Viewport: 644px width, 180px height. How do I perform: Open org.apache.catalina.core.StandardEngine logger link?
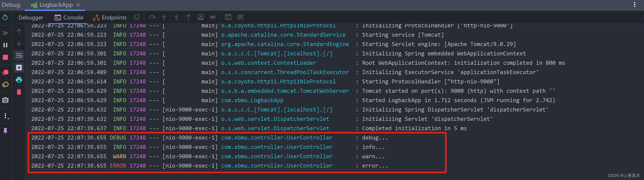point(285,44)
